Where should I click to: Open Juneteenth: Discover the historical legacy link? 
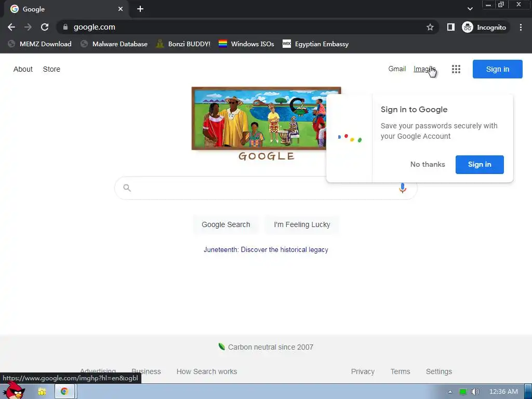click(x=265, y=250)
